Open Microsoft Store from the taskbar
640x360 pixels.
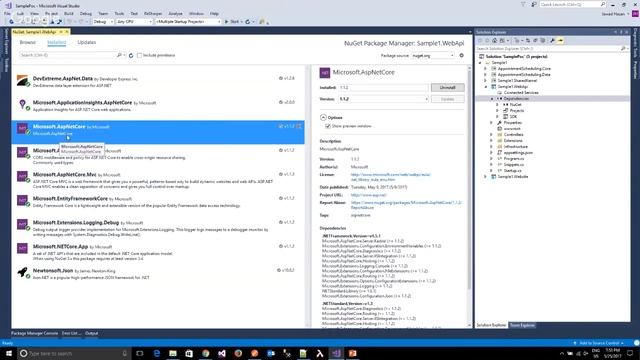(x=189, y=353)
